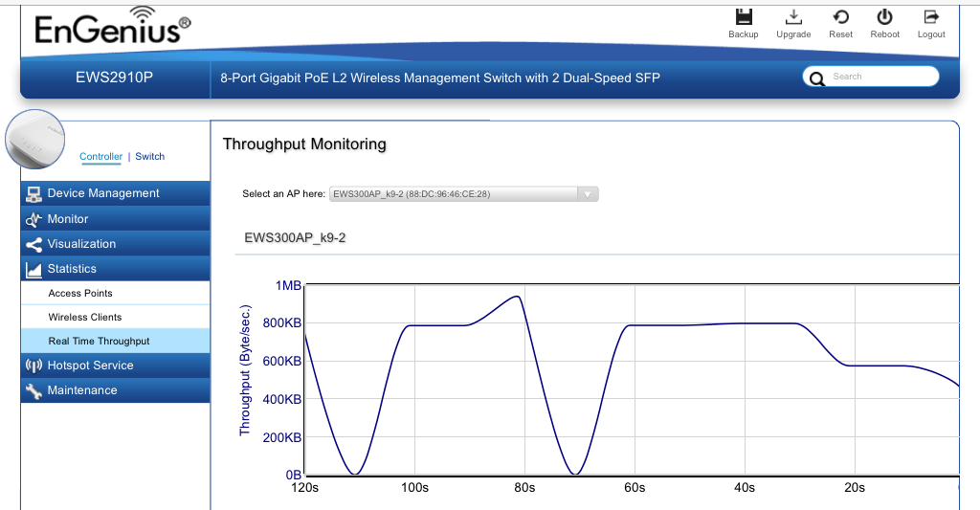The height and width of the screenshot is (510, 980).
Task: Click the EnGenius logo
Action: 113,26
